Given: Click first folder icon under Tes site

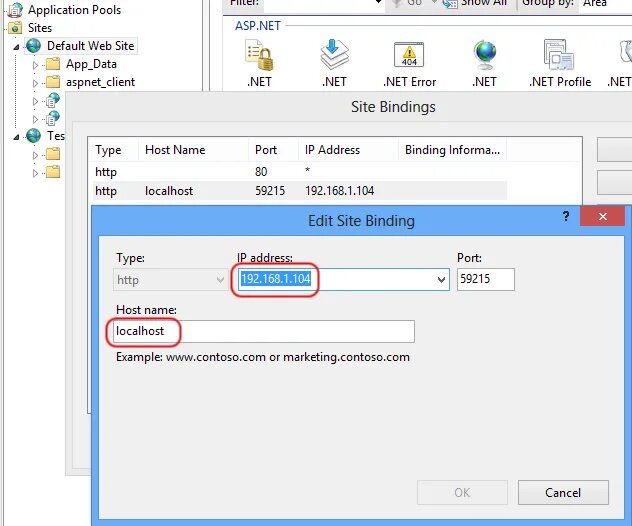Looking at the screenshot, I should coord(53,154).
